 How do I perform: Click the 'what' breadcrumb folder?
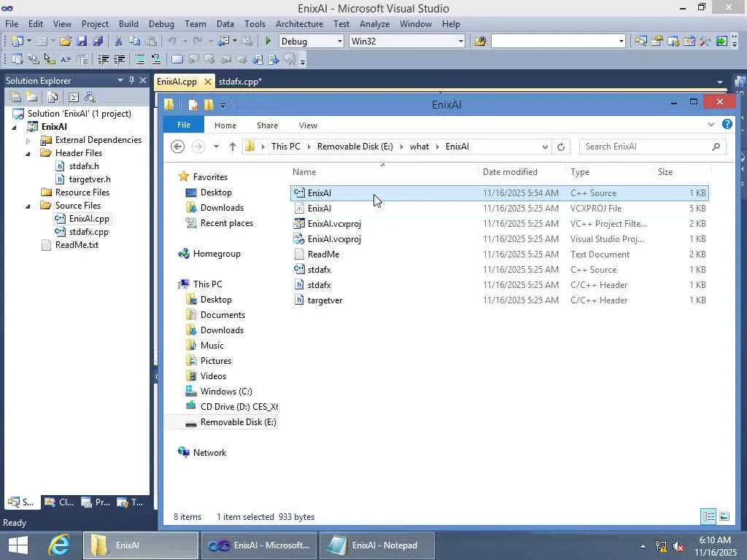click(x=419, y=147)
